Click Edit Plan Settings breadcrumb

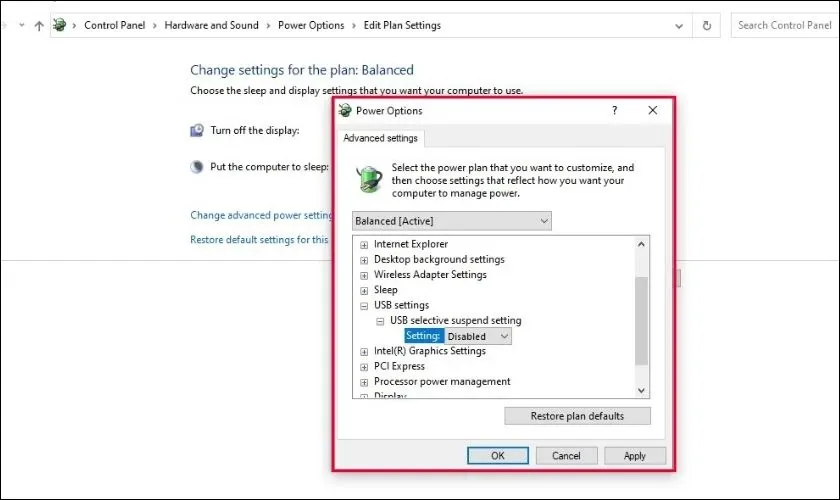pos(402,25)
